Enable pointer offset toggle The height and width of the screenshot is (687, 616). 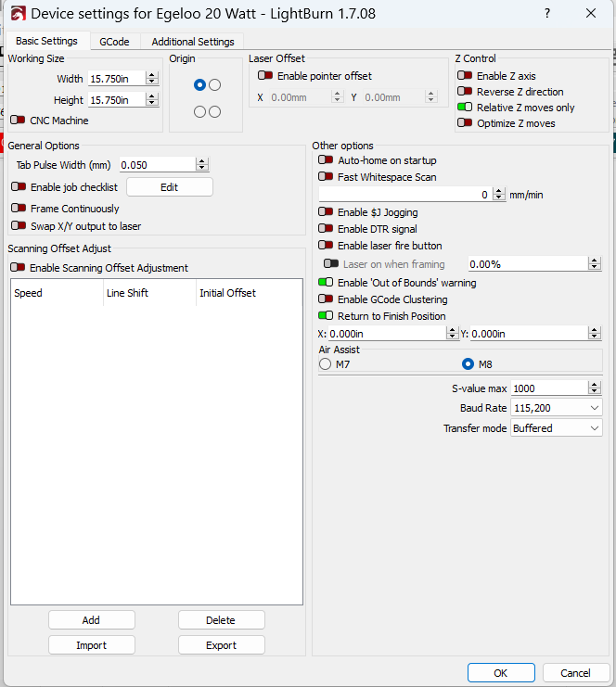265,75
